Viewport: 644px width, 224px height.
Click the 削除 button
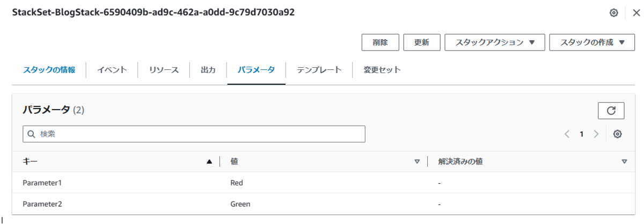click(x=380, y=42)
